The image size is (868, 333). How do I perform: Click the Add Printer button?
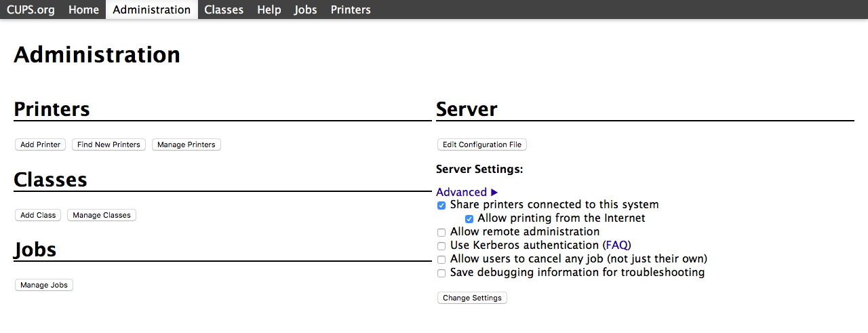pos(41,144)
